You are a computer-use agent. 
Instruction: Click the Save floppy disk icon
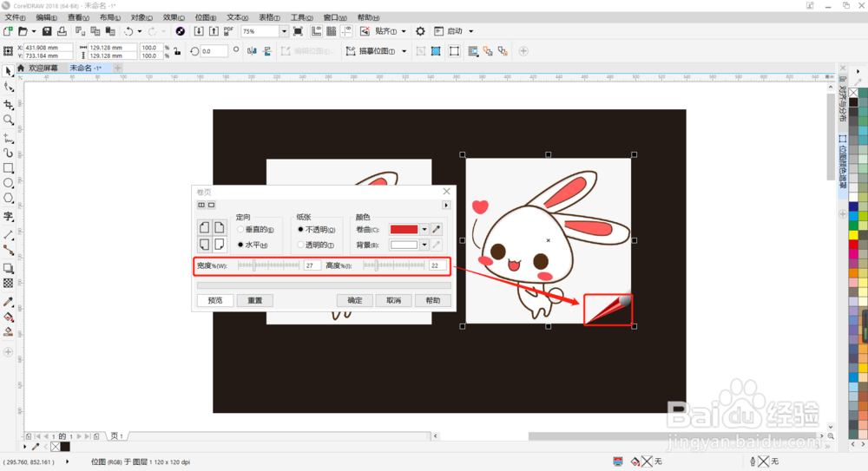(x=47, y=31)
